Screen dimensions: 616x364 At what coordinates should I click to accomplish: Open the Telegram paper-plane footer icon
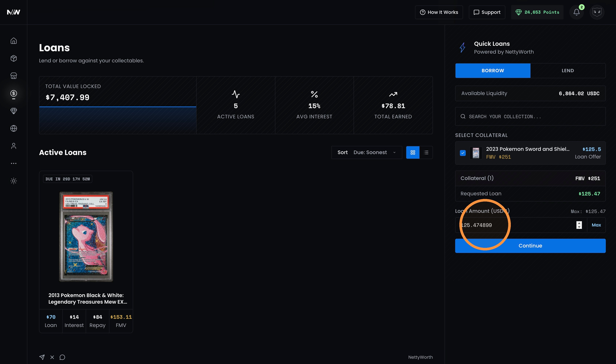coord(42,357)
